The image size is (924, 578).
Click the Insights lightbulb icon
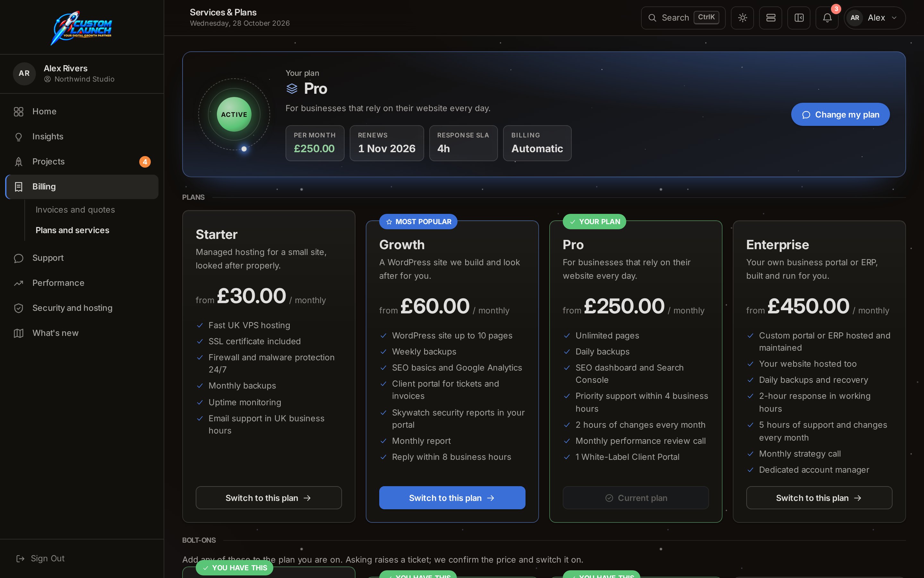pos(19,137)
